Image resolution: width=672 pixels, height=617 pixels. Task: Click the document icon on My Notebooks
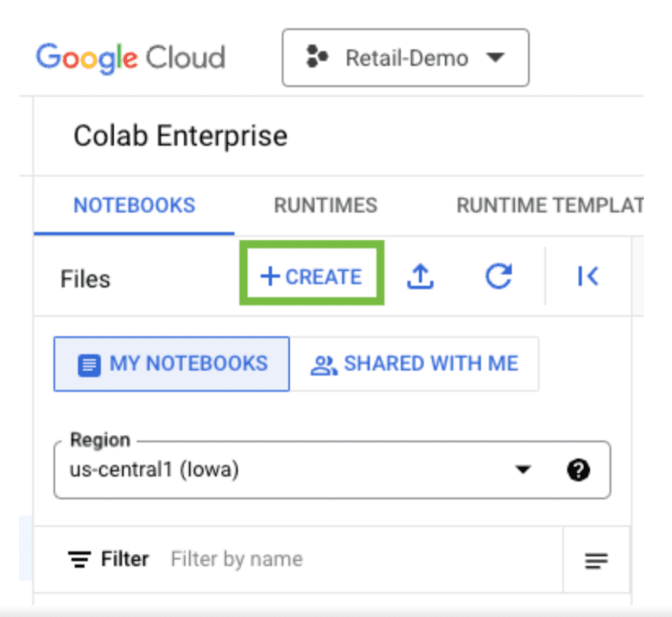[x=89, y=366]
